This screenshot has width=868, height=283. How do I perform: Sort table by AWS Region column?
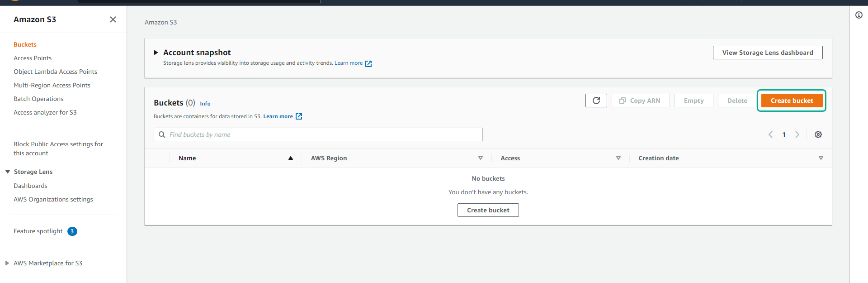pyautogui.click(x=480, y=158)
